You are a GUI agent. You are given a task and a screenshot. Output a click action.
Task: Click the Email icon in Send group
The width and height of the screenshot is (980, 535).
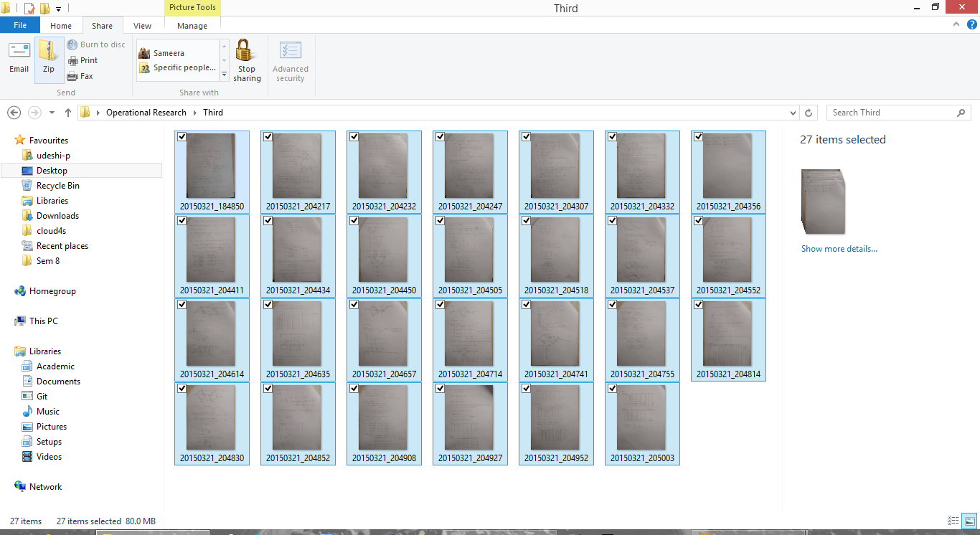(19, 52)
